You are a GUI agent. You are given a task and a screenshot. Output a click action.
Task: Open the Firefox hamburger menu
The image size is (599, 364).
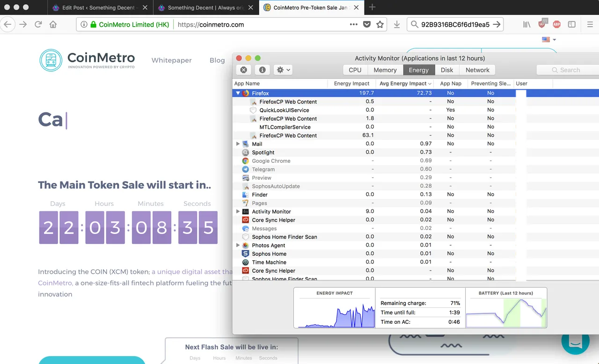590,24
